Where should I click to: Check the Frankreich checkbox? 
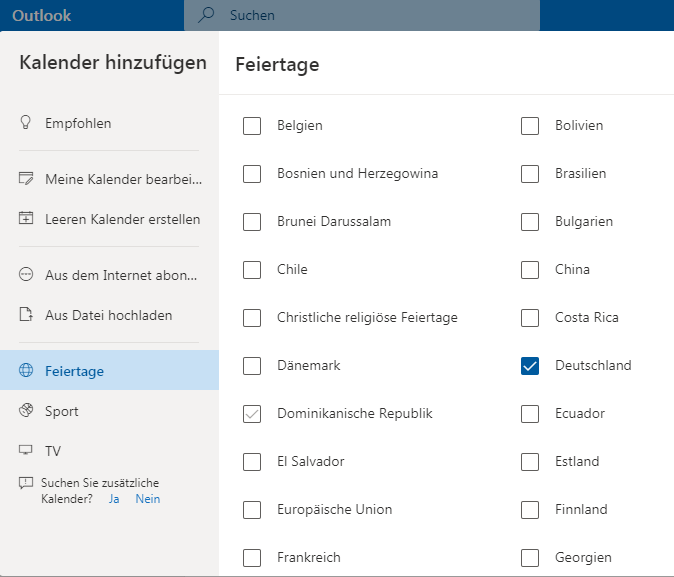click(x=252, y=558)
